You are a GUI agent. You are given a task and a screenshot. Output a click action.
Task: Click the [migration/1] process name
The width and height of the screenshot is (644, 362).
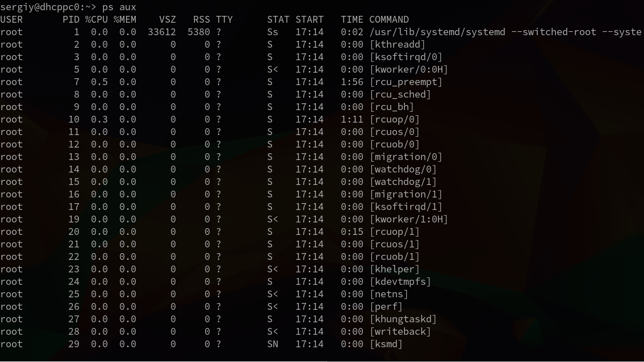coord(406,194)
